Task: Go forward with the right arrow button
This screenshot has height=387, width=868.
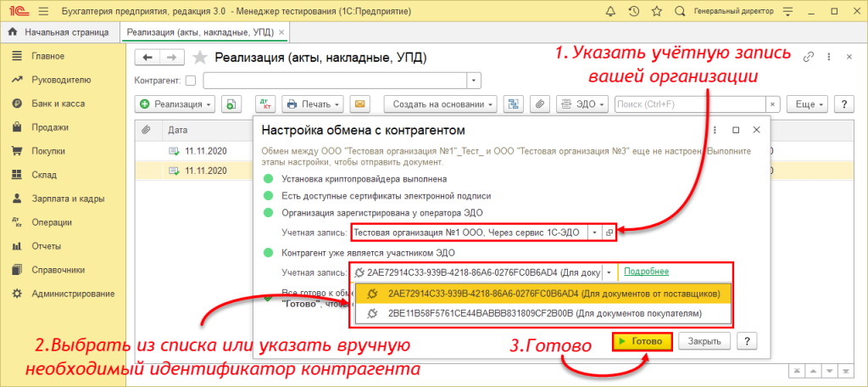Action: pyautogui.click(x=171, y=57)
